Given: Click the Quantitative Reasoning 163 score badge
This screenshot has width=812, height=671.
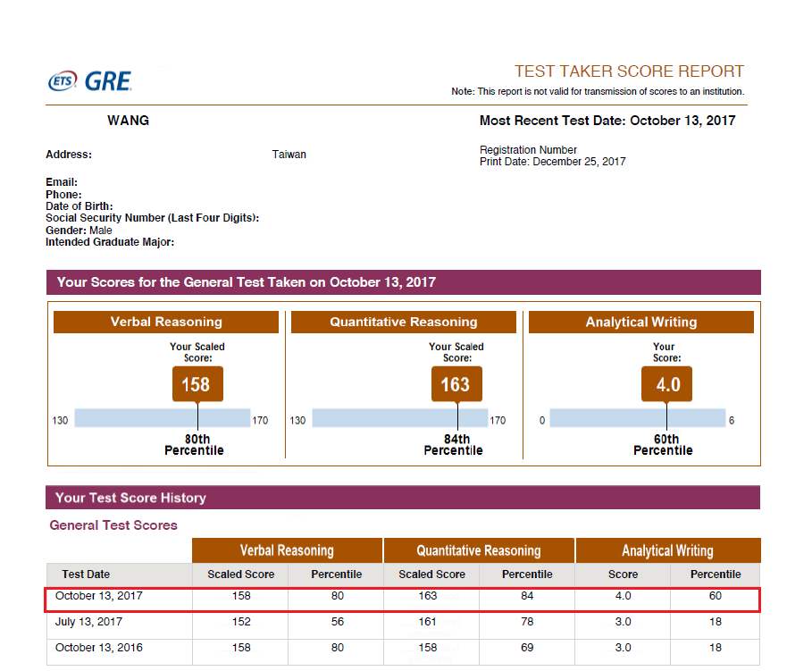Looking at the screenshot, I should (456, 384).
